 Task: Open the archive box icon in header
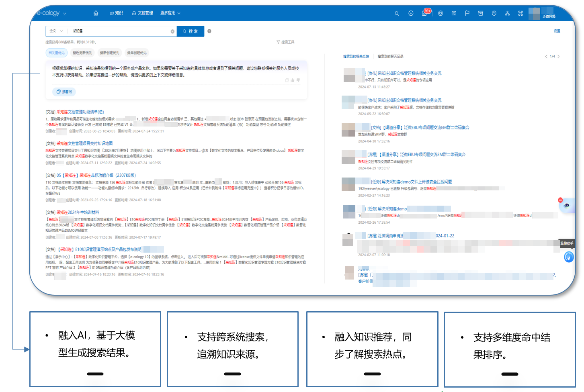pyautogui.click(x=481, y=13)
